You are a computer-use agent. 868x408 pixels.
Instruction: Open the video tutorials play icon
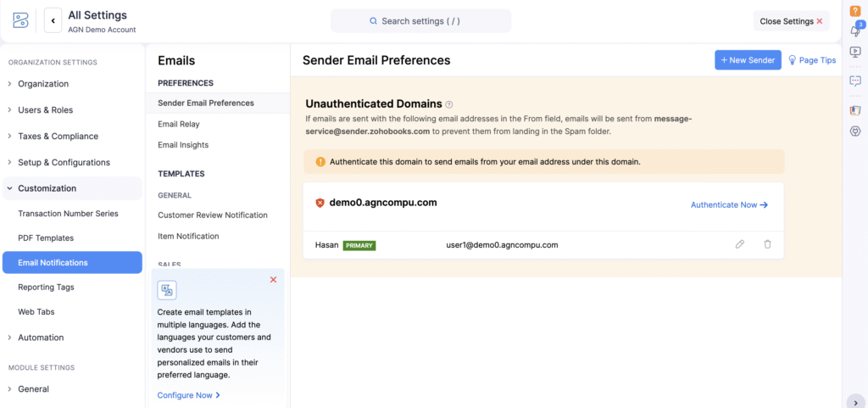854,52
